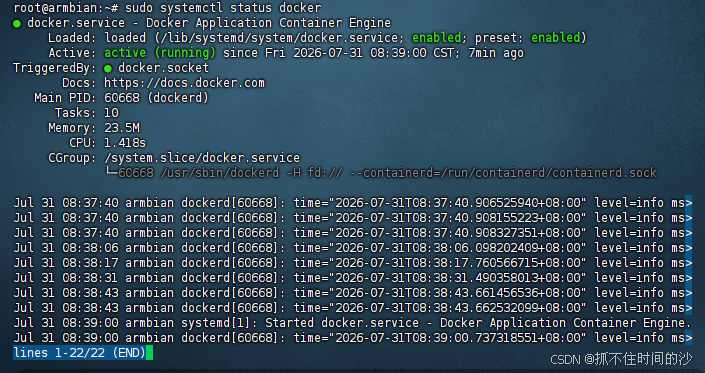Click the '/system.slice/docker.service' CGroup path
The width and height of the screenshot is (705, 373).
(202, 158)
